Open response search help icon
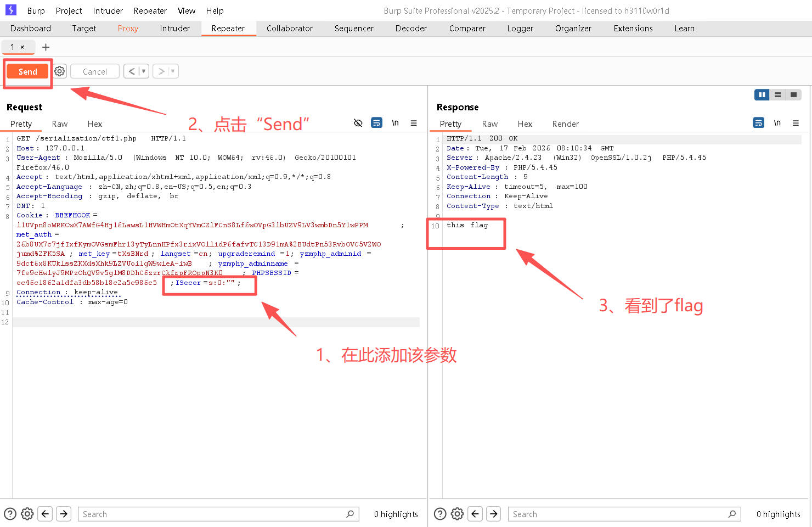This screenshot has width=812, height=527. tap(440, 514)
